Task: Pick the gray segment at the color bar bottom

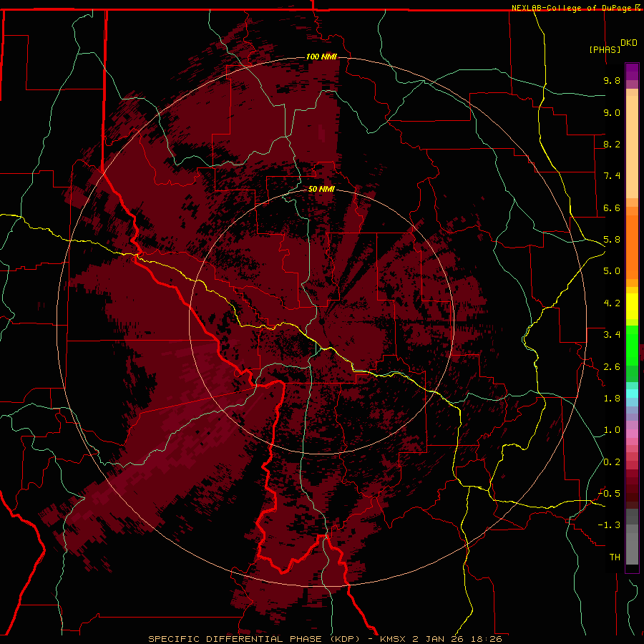Action: (632, 548)
